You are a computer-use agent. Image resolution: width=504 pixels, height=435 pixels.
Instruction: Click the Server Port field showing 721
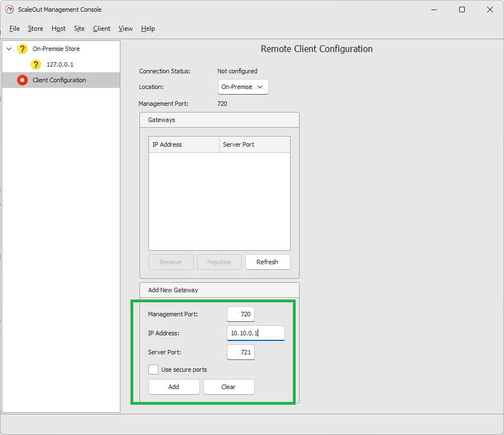point(240,352)
